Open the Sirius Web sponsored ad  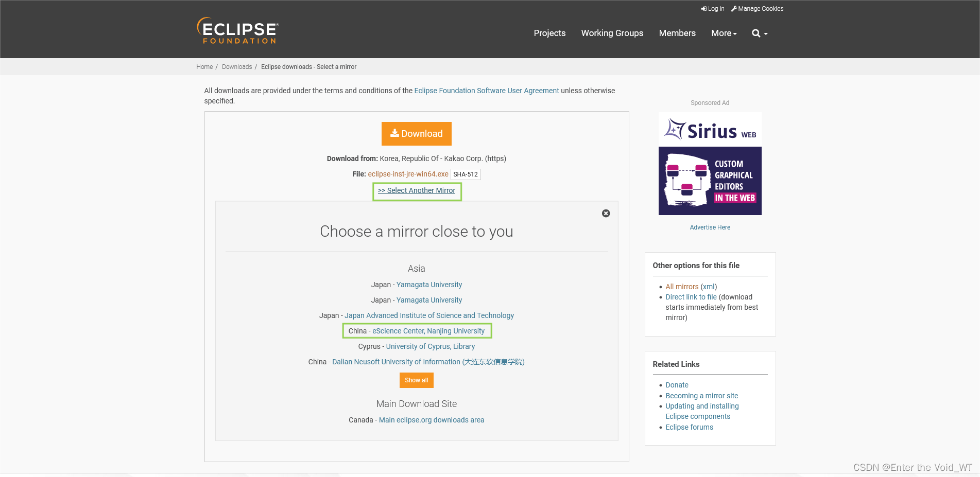(x=710, y=164)
